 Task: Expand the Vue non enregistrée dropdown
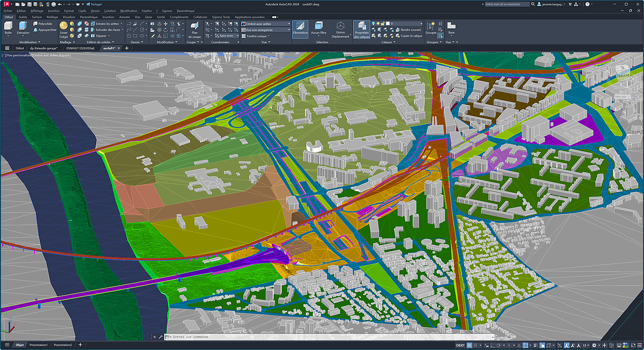click(288, 30)
